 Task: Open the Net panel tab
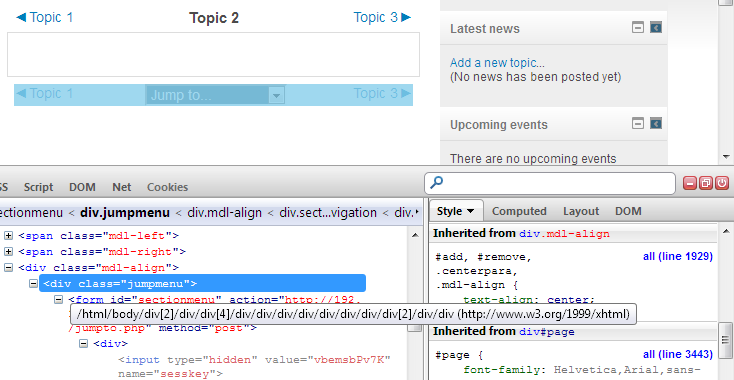click(x=122, y=187)
